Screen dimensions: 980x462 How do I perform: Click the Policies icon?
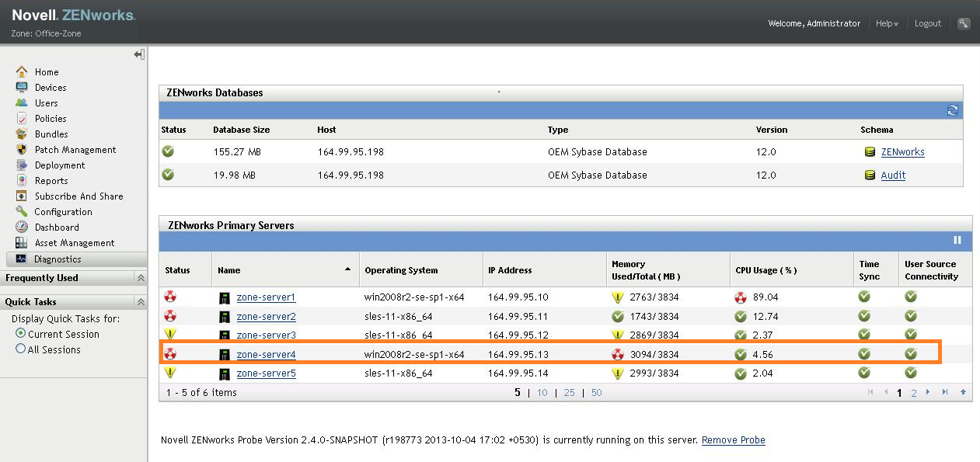coord(22,118)
